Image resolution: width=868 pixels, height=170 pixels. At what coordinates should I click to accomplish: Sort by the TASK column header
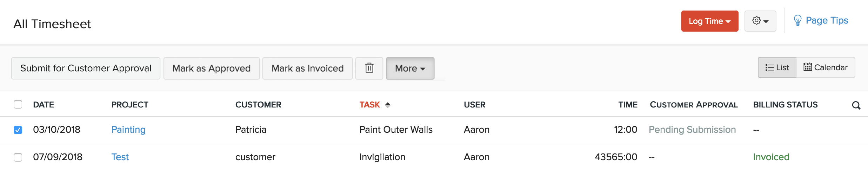click(369, 105)
